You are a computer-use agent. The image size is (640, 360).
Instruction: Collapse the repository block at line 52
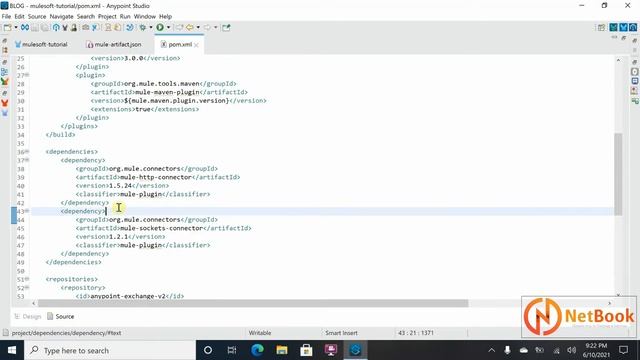[x=27, y=288]
